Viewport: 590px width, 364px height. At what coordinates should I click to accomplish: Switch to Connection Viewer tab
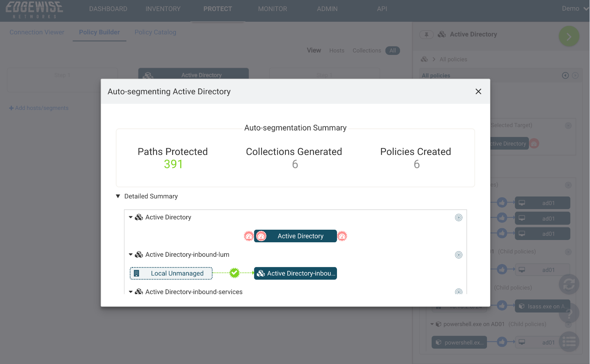37,32
